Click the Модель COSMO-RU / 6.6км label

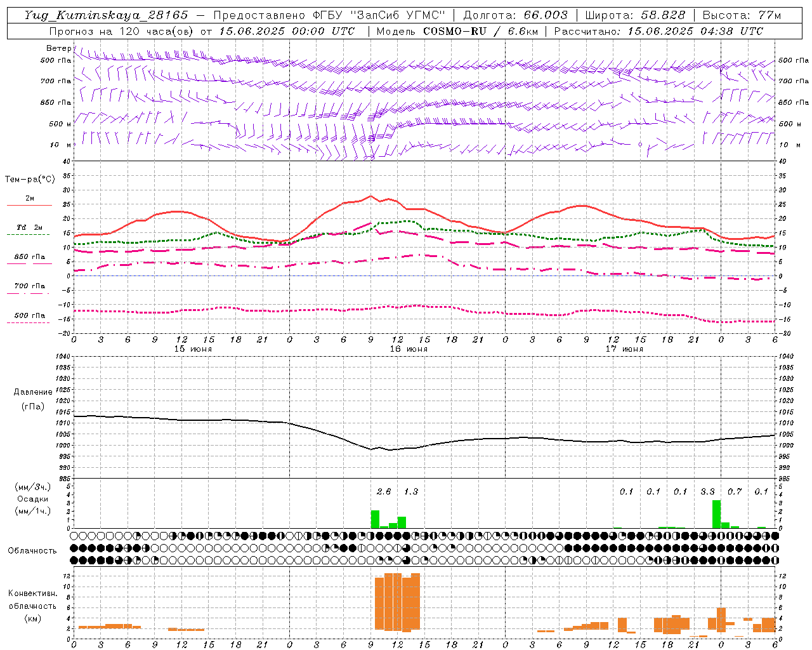457,31
